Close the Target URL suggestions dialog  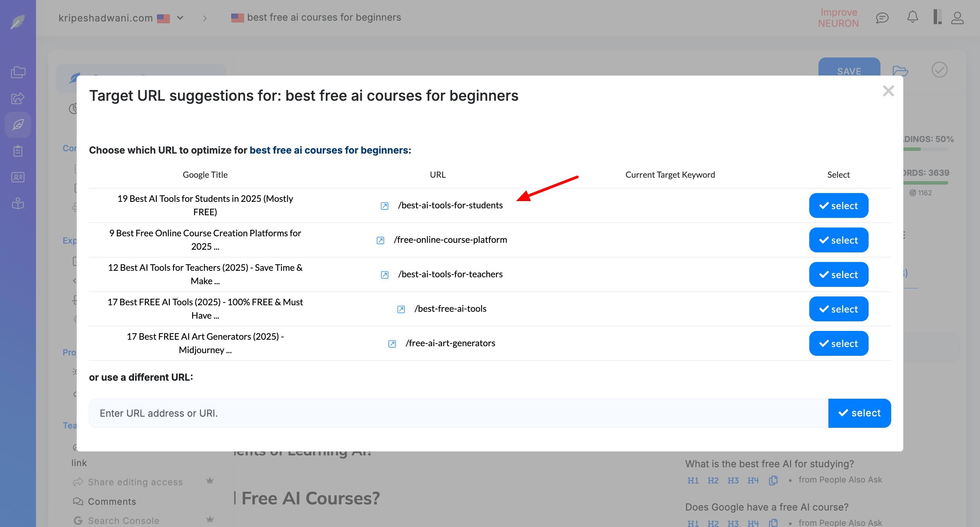[888, 91]
